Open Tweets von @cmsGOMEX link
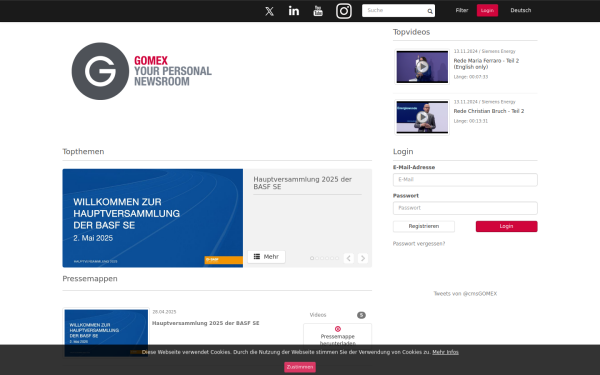600x375 pixels. (x=465, y=293)
